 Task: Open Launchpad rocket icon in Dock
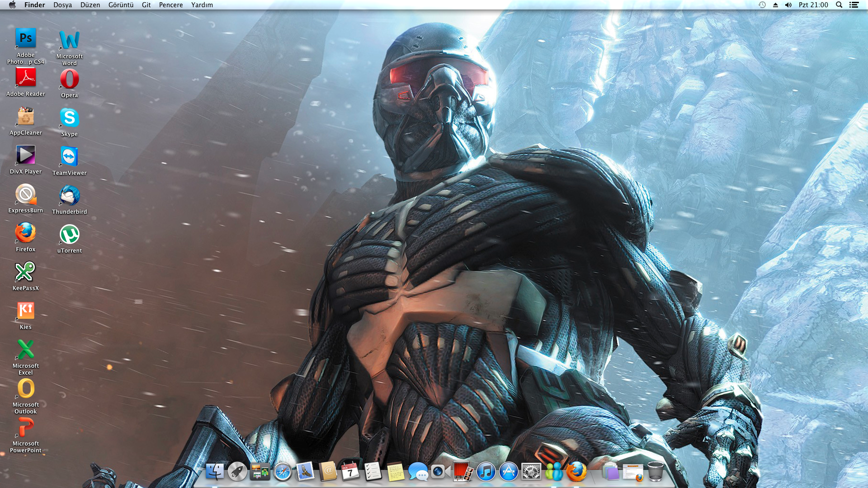[x=237, y=472]
